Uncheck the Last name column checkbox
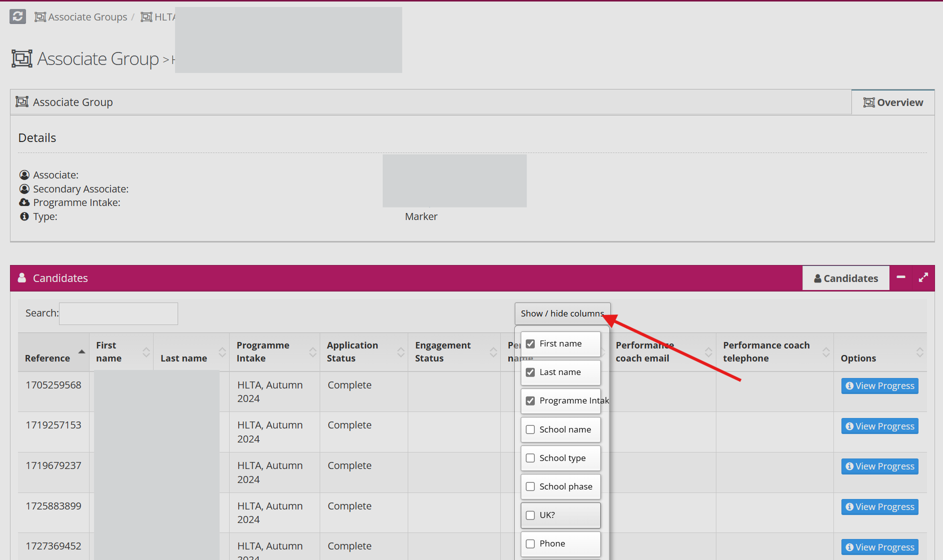Image resolution: width=943 pixels, height=560 pixels. tap(530, 372)
